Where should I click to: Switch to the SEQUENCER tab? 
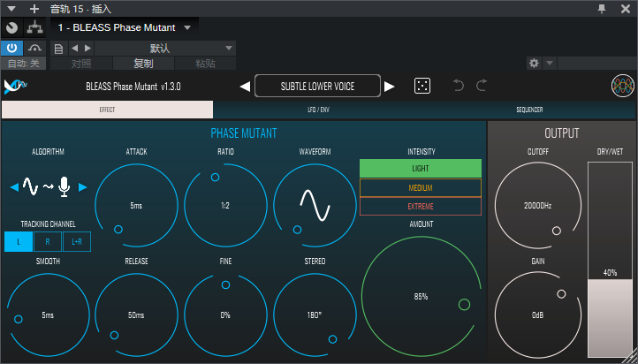(x=529, y=110)
